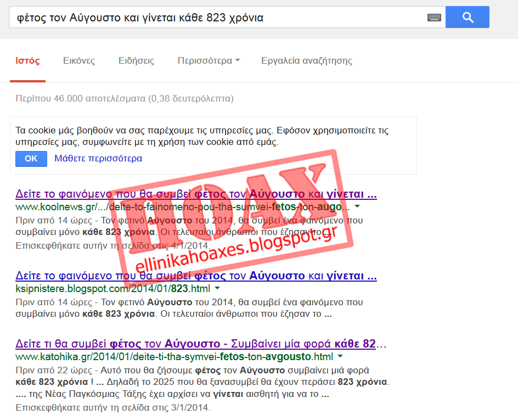Click the text 'Επισκεφθήκατε αυτήν τη σελίδα στις 4/1/2014.'
Screen dimensions: 518x420
pos(112,245)
